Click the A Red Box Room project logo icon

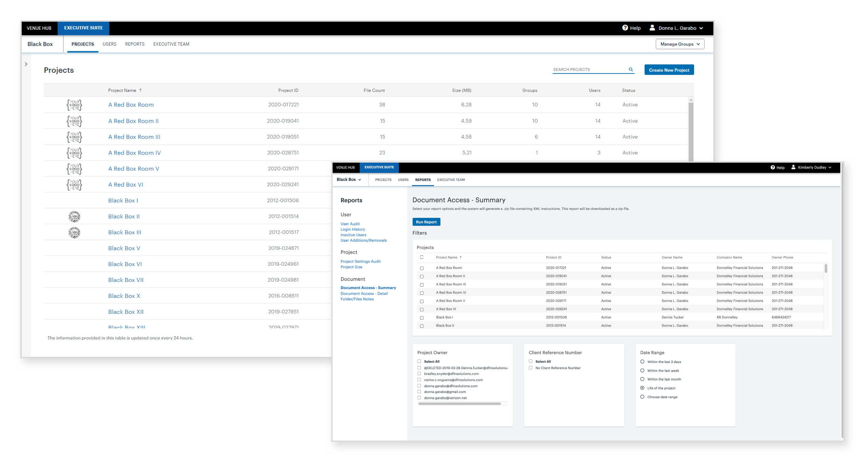(x=74, y=105)
